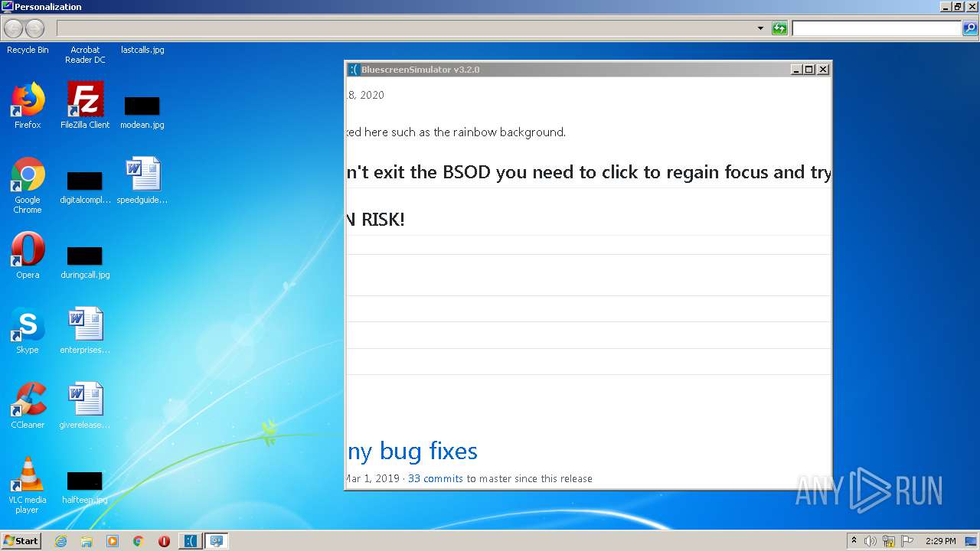
Task: Select the giverelease Word document
Action: [85, 406]
